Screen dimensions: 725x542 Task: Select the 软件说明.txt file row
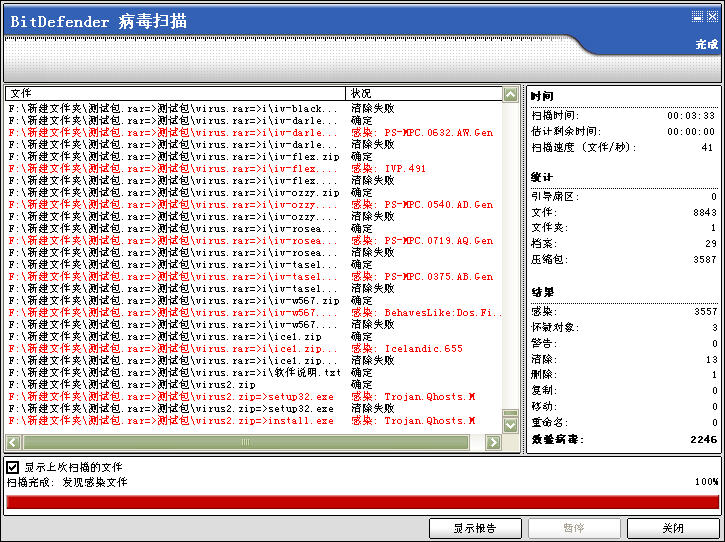tap(254, 373)
